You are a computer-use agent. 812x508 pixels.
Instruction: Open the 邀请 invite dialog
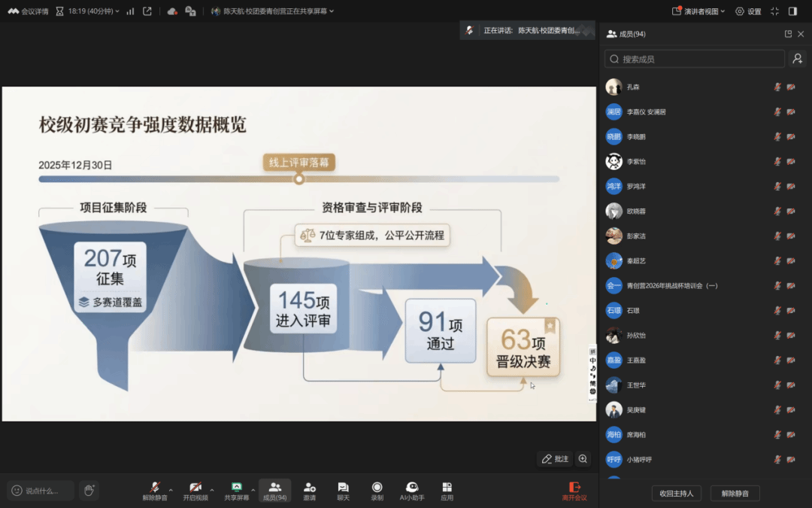[x=309, y=490]
